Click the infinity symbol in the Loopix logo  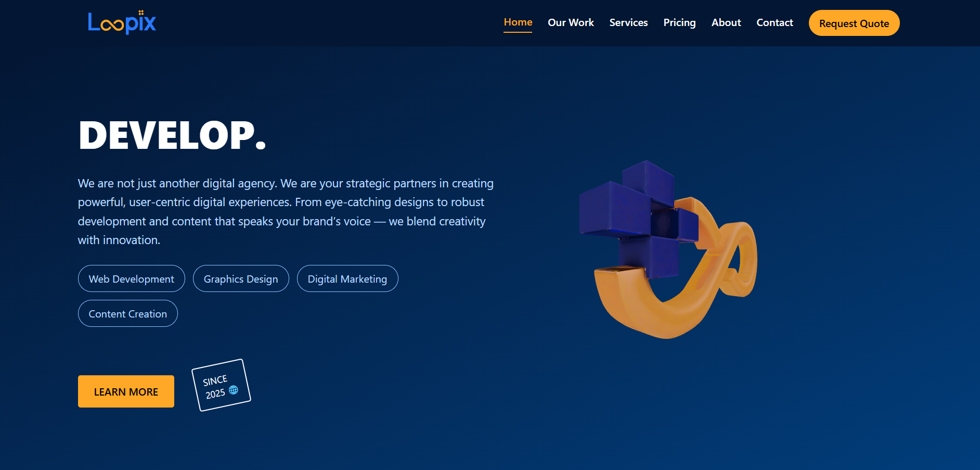coord(111,25)
